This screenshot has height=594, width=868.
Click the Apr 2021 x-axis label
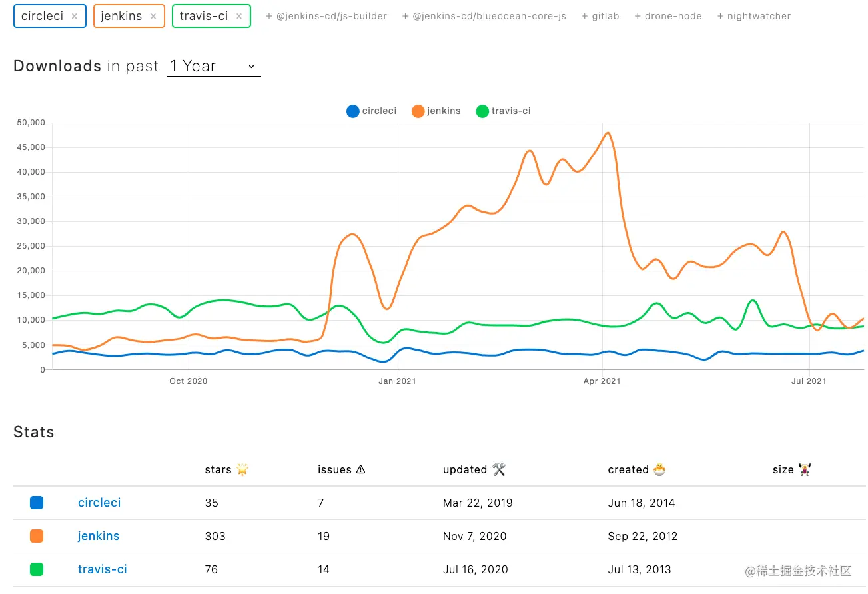pyautogui.click(x=602, y=381)
